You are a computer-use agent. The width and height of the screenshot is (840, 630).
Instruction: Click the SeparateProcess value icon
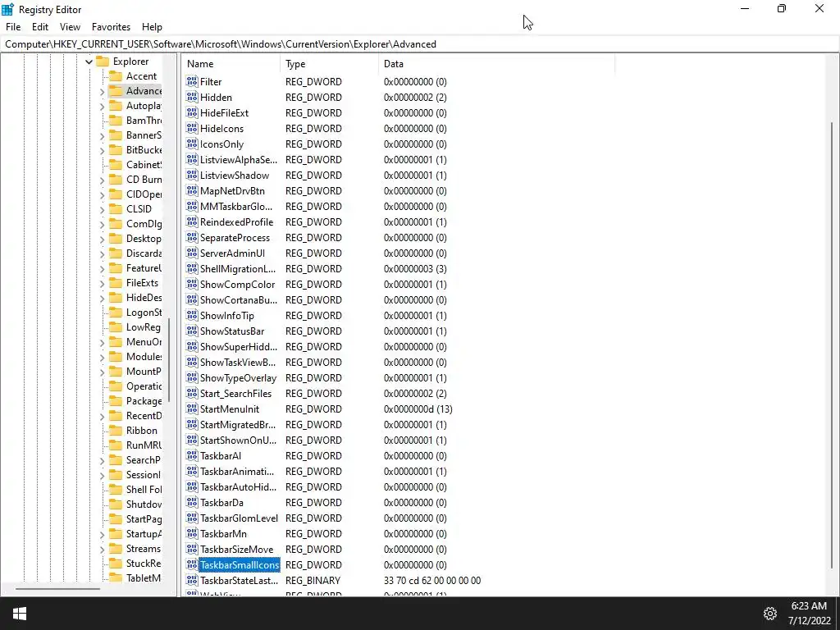pos(192,237)
